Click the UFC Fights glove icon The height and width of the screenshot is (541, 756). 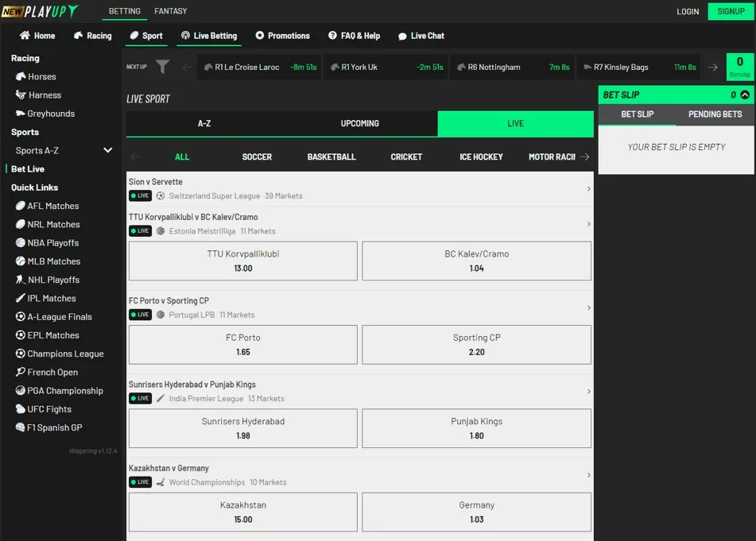(x=20, y=409)
